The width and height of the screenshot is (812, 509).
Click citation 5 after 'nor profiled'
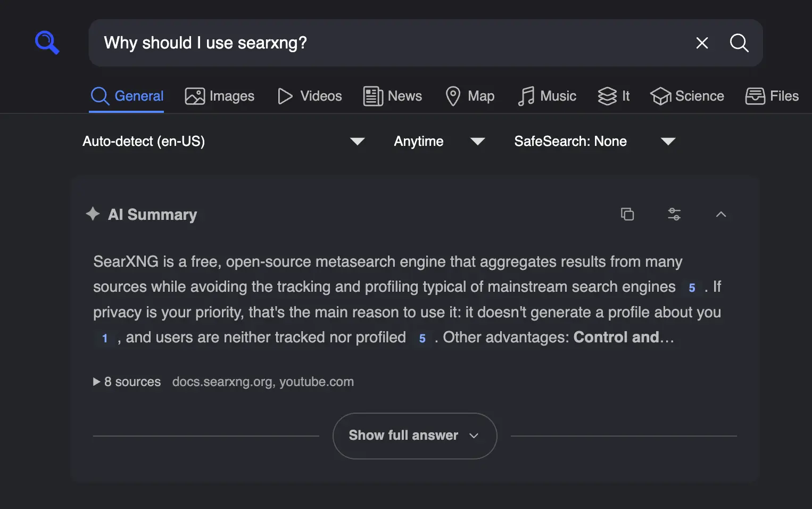pyautogui.click(x=422, y=339)
